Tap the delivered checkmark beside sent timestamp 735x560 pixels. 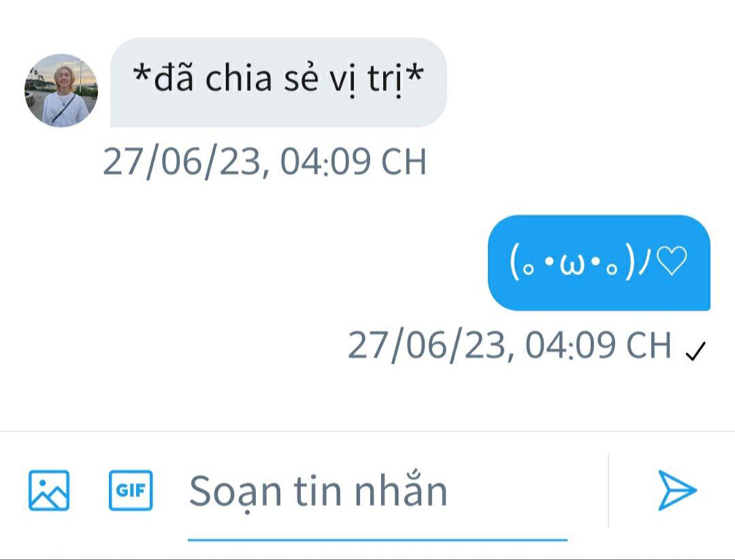point(695,351)
